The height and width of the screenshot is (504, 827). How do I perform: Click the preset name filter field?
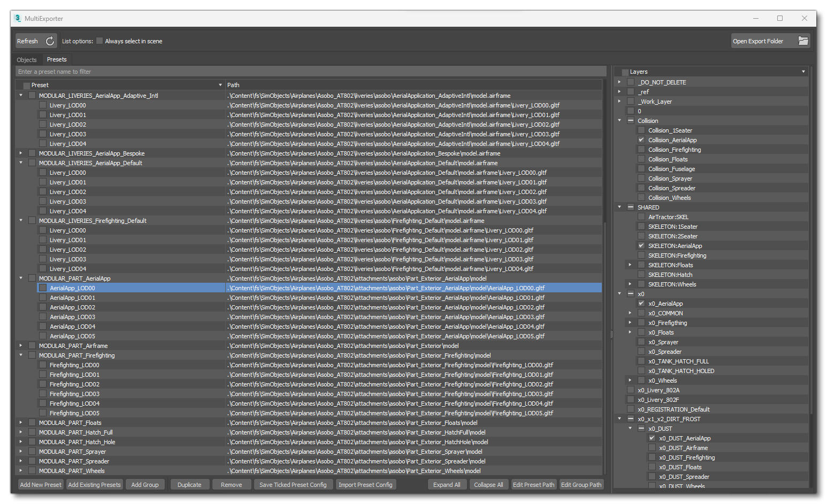click(160, 71)
